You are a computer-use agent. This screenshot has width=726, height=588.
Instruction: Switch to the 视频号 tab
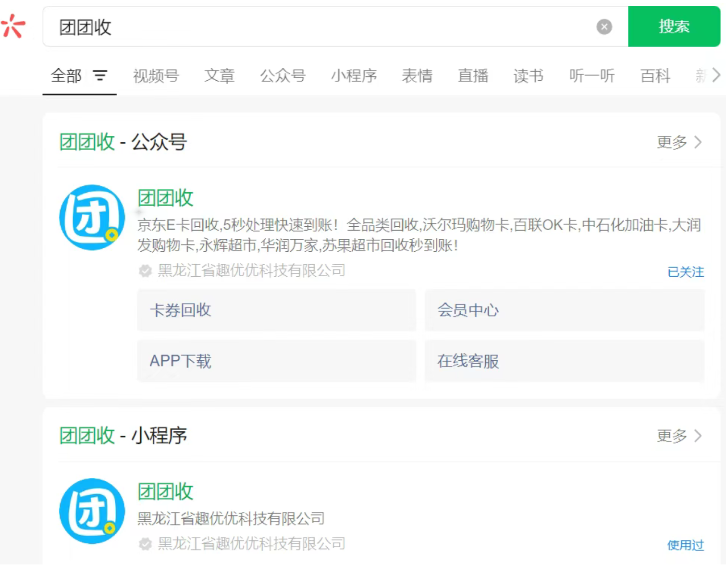tap(156, 76)
